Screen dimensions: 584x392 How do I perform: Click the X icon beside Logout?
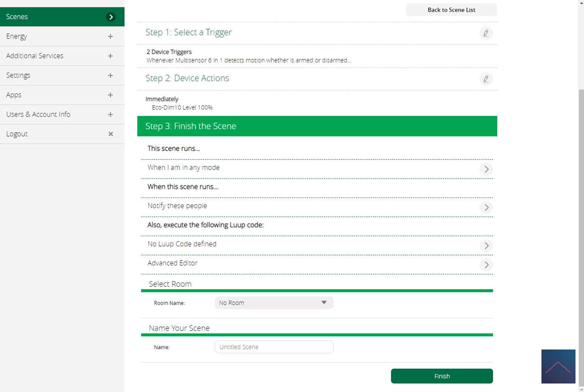tap(111, 134)
